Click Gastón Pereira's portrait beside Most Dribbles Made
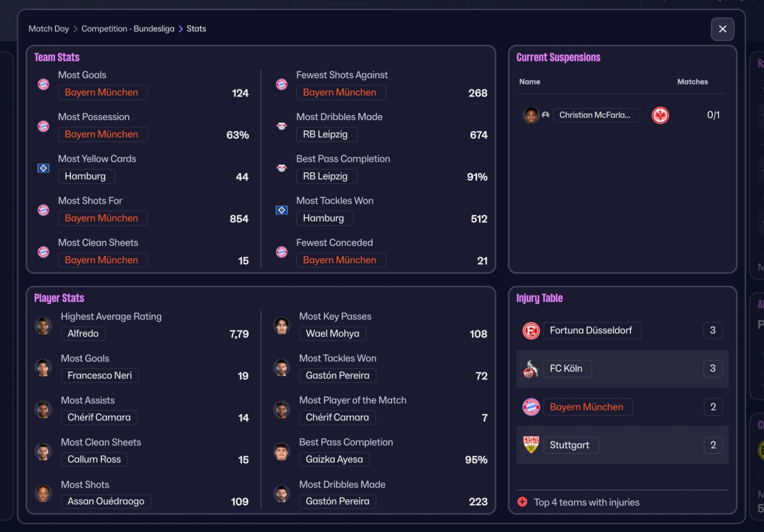This screenshot has height=532, width=764. pyautogui.click(x=282, y=493)
